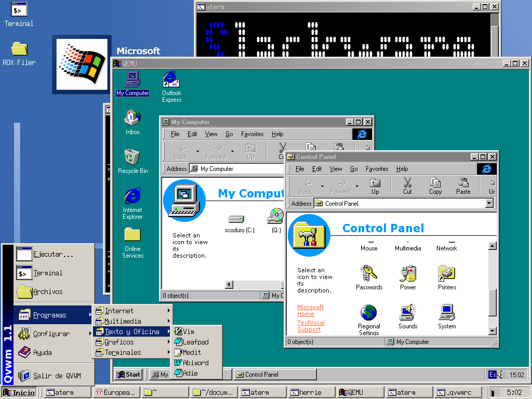
Task: Click the Technical Support link
Action: (311, 326)
